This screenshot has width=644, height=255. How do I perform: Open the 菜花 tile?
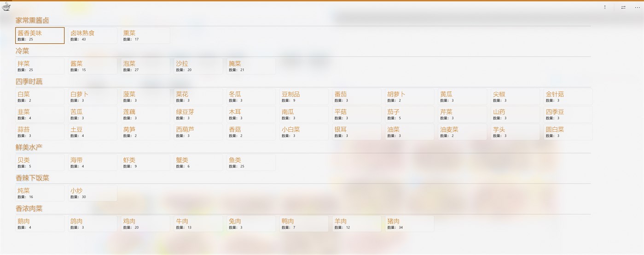(198, 96)
